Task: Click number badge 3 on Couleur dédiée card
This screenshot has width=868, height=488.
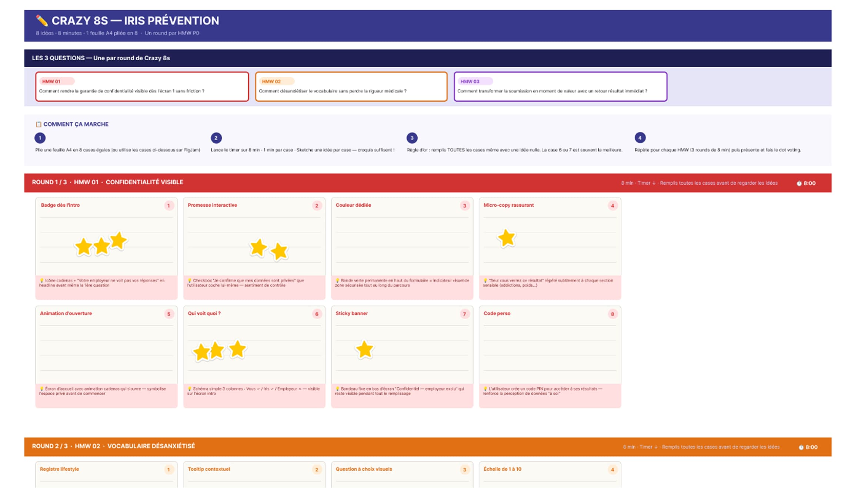Action: (x=465, y=206)
